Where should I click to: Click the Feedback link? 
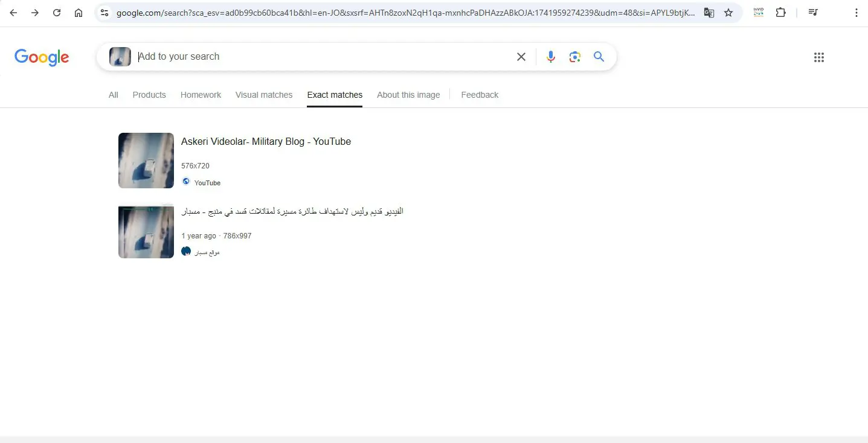pyautogui.click(x=480, y=95)
